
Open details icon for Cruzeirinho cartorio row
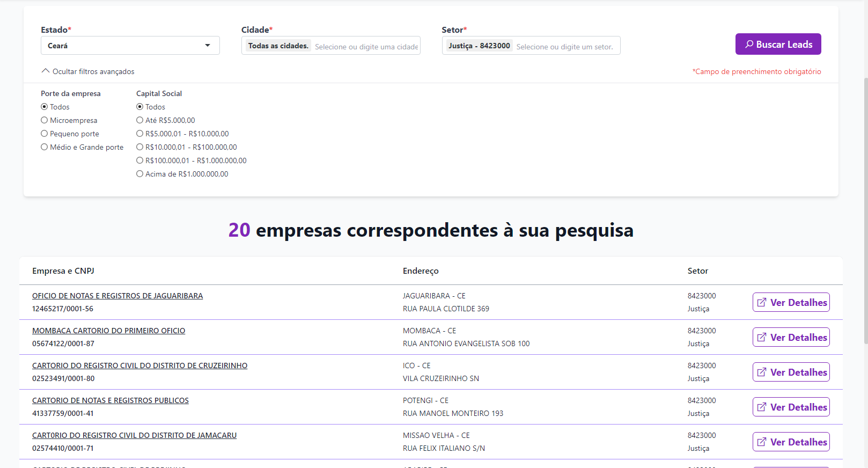(x=762, y=372)
